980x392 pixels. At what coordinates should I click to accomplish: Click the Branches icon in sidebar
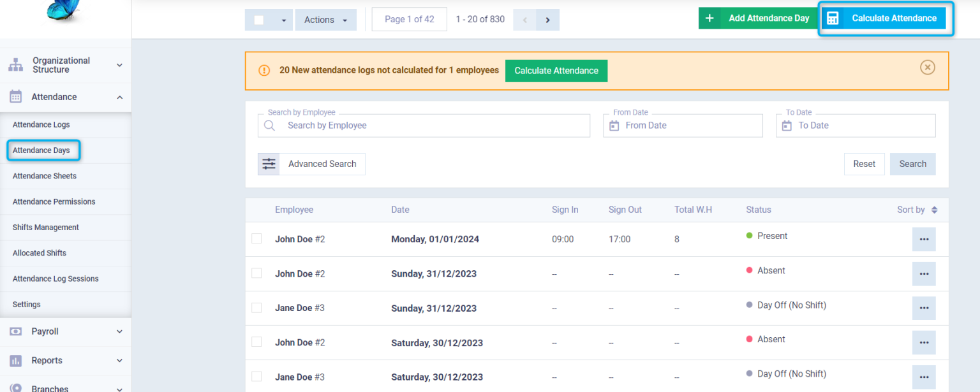pyautogui.click(x=16, y=388)
